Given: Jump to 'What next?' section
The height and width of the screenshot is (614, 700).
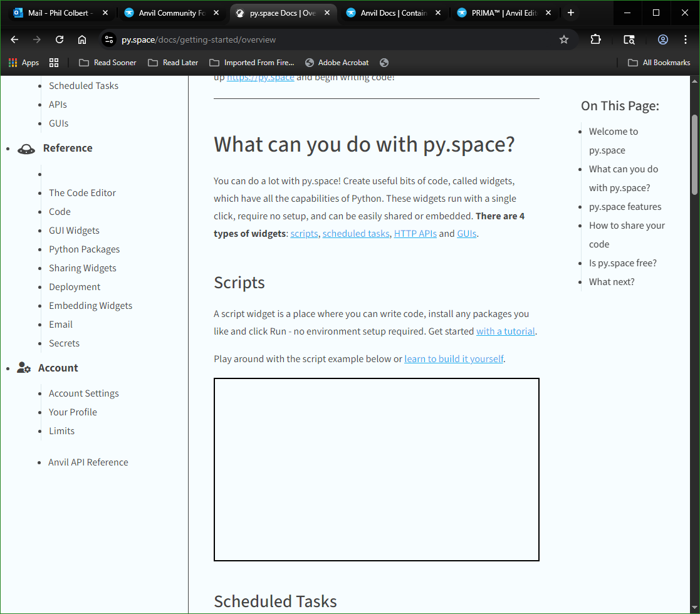Looking at the screenshot, I should (611, 281).
